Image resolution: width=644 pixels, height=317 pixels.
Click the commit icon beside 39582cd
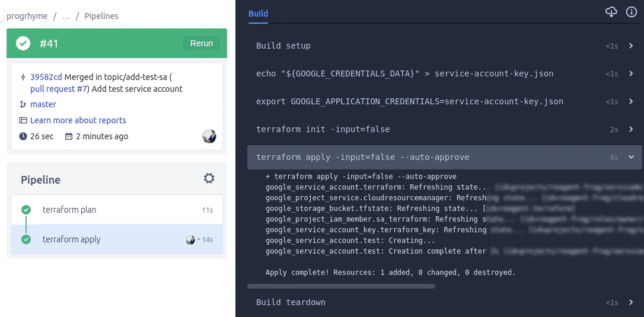pos(23,77)
